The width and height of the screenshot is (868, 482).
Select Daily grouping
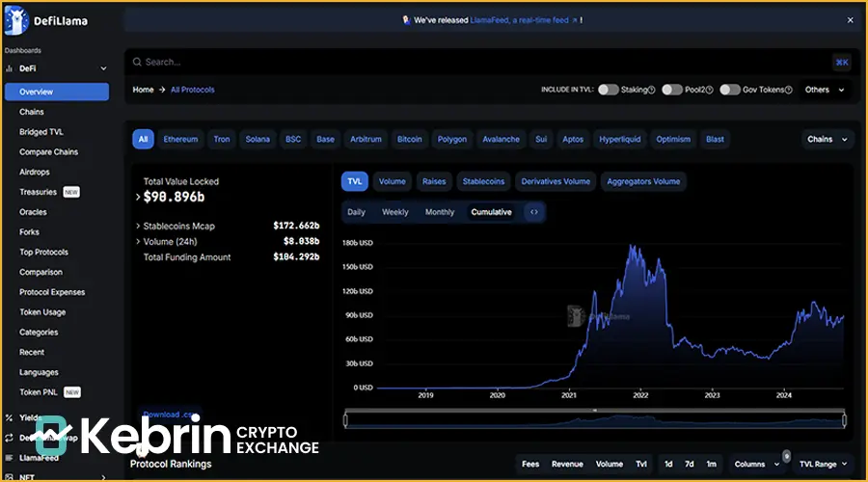357,212
